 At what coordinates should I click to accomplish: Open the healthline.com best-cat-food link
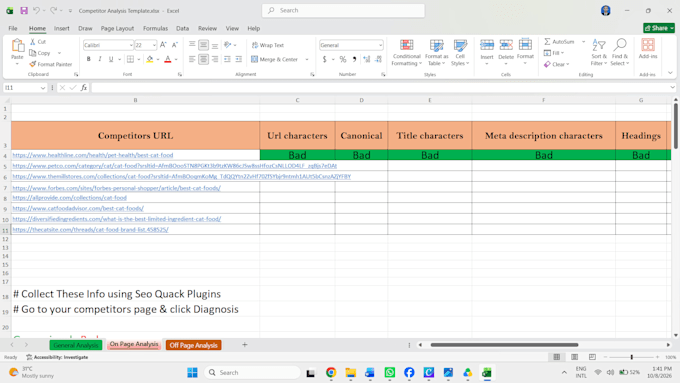coord(93,155)
